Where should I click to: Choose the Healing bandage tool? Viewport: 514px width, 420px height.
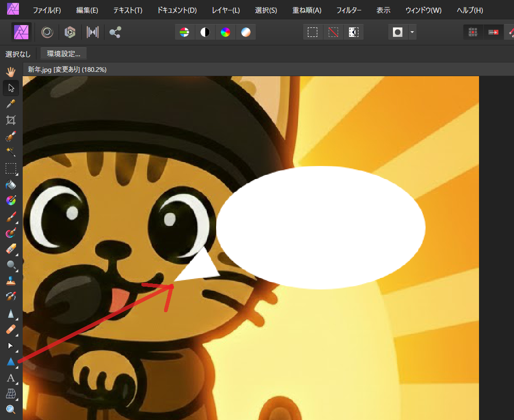click(11, 329)
